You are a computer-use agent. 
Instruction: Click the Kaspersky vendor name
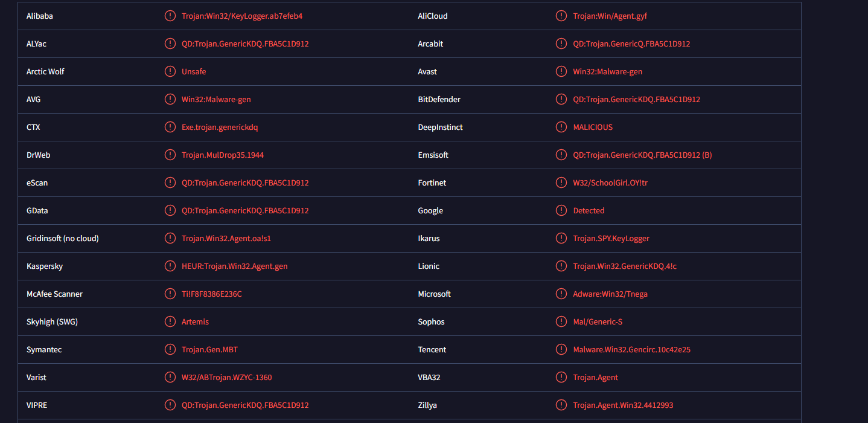[45, 266]
